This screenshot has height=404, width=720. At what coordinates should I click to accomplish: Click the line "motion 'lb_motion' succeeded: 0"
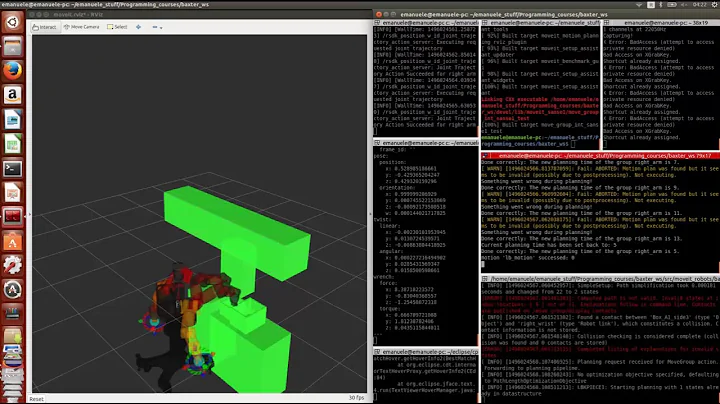click(x=528, y=258)
